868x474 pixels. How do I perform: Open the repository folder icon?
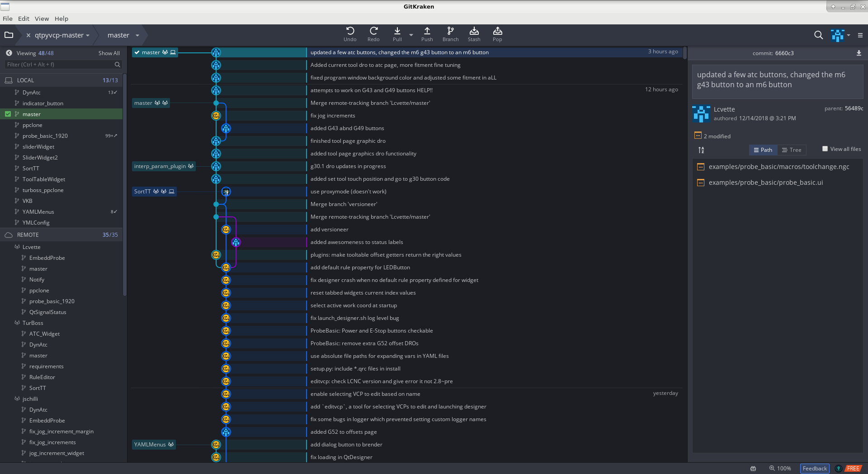[9, 35]
